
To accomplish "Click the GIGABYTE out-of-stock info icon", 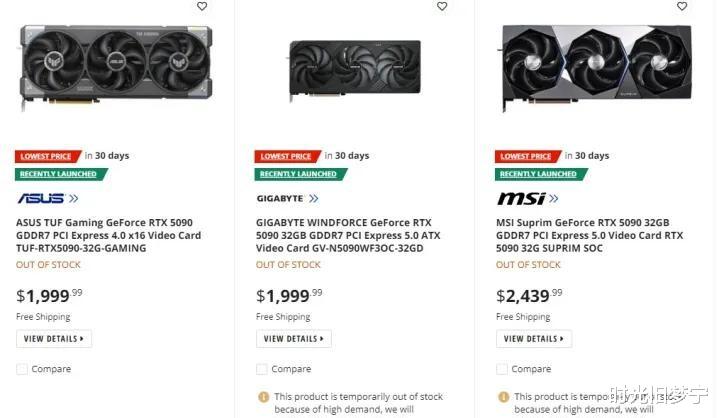I will pos(263,396).
